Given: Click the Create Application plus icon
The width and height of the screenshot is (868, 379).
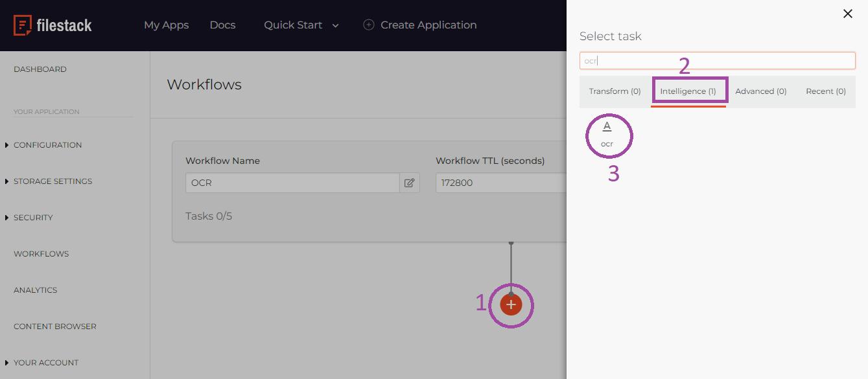Looking at the screenshot, I should pyautogui.click(x=369, y=25).
